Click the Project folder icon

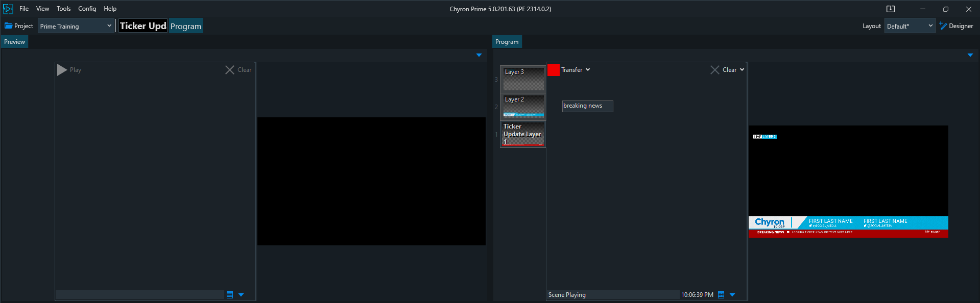[9, 26]
